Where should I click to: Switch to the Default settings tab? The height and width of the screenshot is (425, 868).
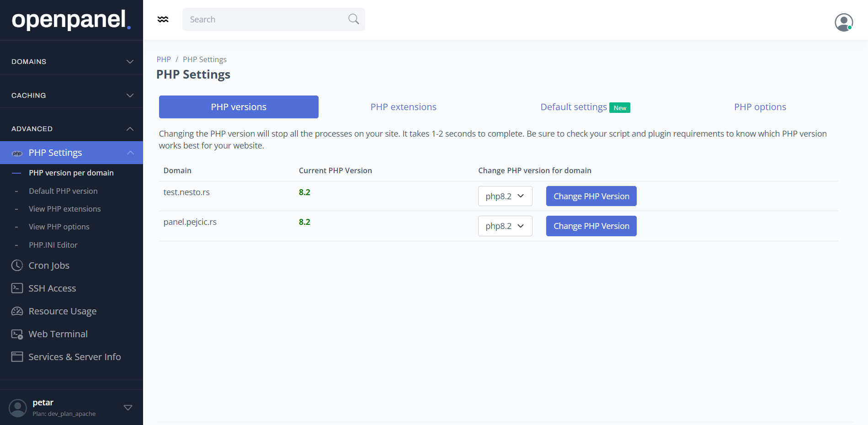[x=574, y=107]
